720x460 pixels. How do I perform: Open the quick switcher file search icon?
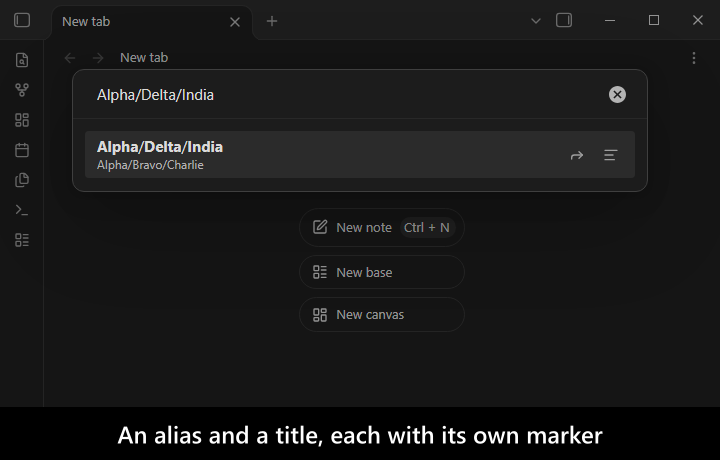pyautogui.click(x=22, y=60)
